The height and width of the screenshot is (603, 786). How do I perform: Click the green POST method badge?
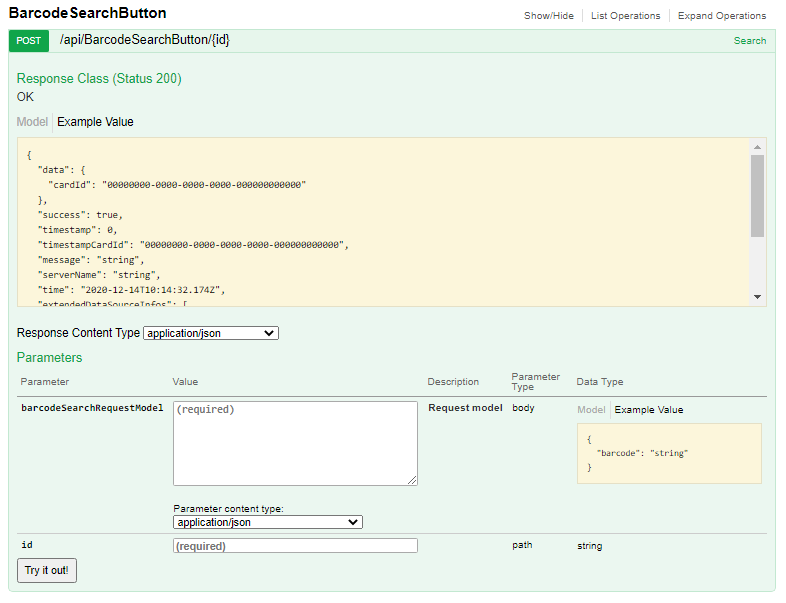pos(29,41)
